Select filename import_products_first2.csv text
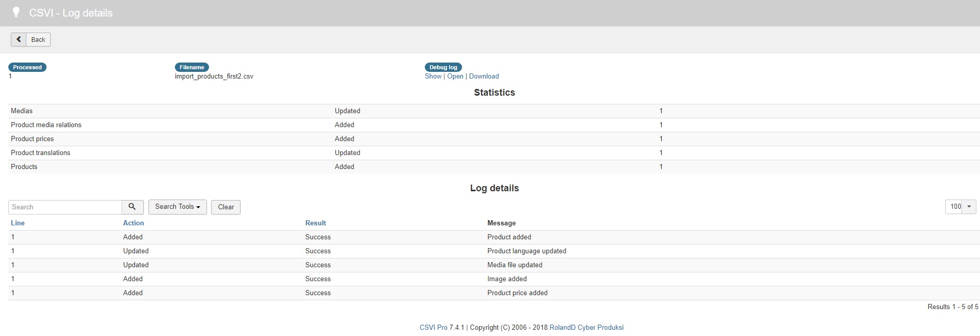Viewport: 980px width, 336px height. [x=214, y=76]
